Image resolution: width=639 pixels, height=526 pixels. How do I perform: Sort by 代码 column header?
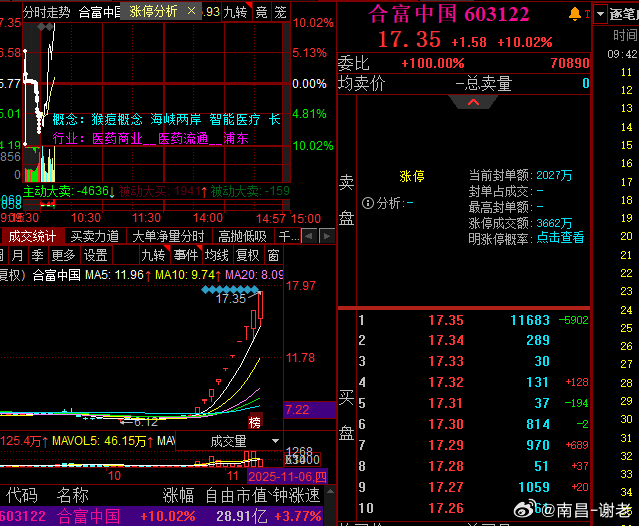22,495
